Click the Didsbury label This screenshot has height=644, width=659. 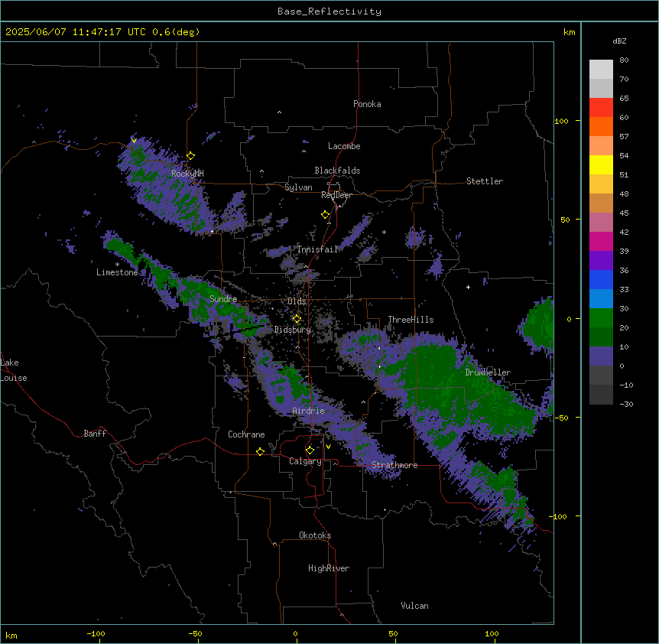pos(293,330)
